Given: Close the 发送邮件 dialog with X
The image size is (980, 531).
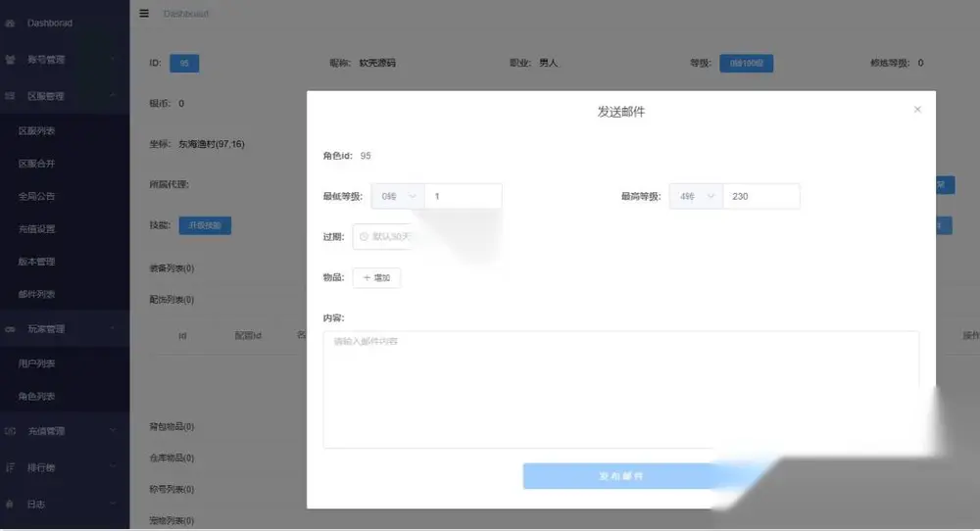Looking at the screenshot, I should [x=917, y=110].
